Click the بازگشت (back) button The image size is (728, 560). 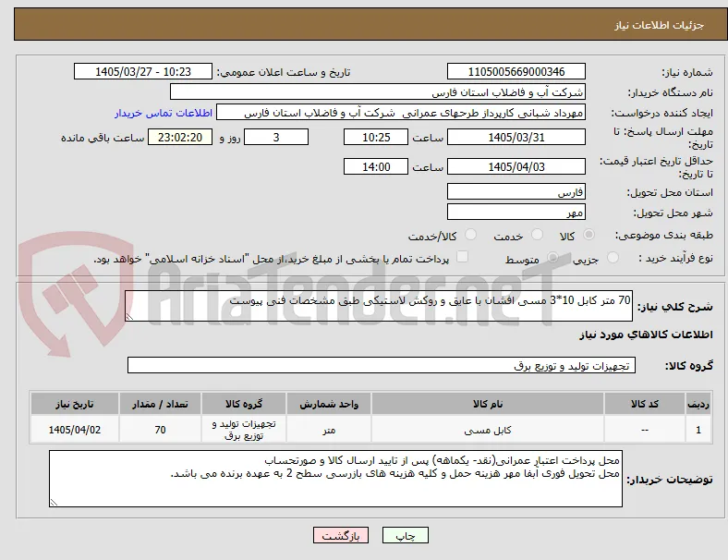click(341, 535)
